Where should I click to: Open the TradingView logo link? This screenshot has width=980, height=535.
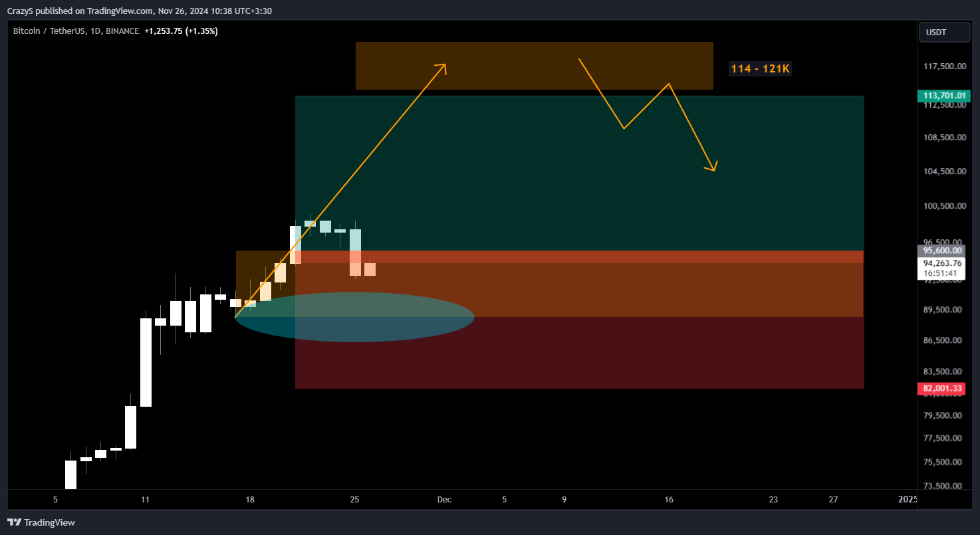[x=41, y=522]
